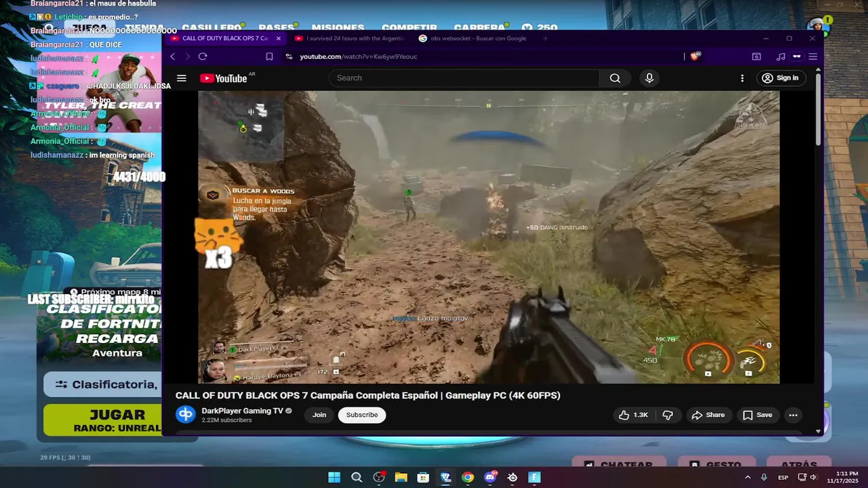Expand hidden system tray icons chevron

pyautogui.click(x=747, y=477)
